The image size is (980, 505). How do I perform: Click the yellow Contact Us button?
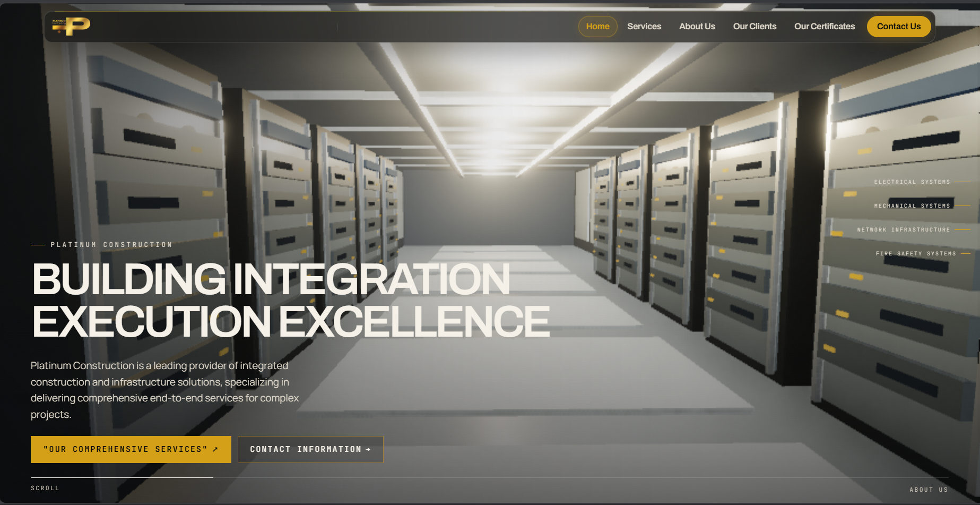coord(898,27)
